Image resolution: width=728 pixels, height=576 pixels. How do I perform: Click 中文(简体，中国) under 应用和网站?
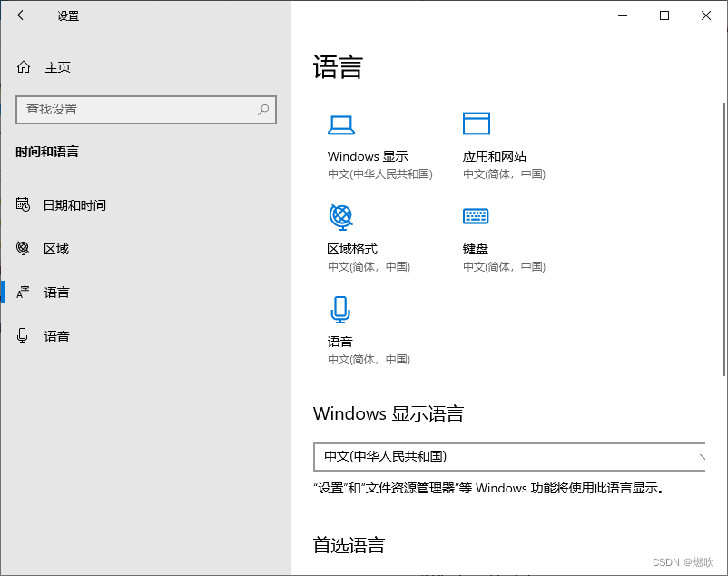click(504, 174)
